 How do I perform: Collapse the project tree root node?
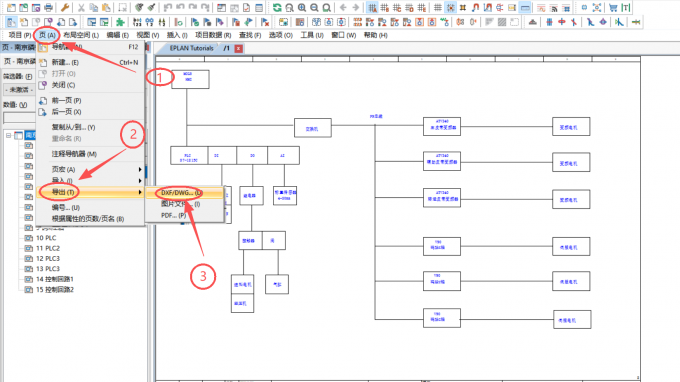(x=8, y=136)
